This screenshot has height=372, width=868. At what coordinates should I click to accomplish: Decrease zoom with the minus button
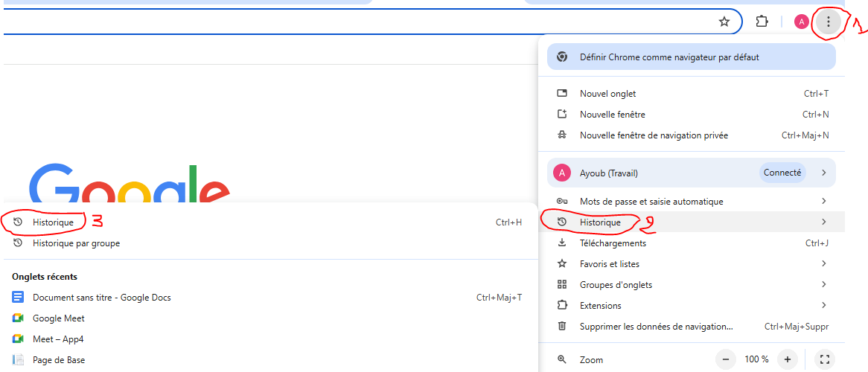pos(726,359)
